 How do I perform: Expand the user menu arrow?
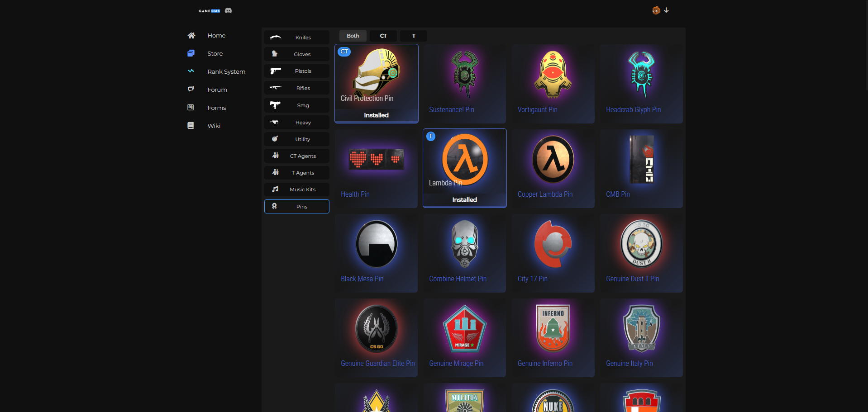(x=666, y=10)
